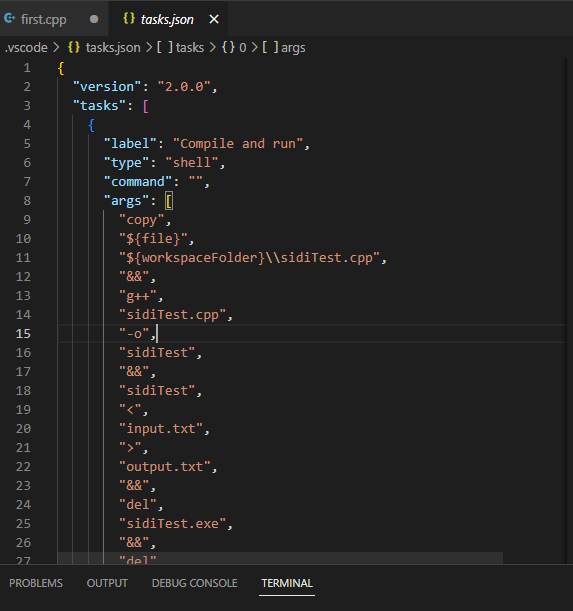Close the tasks.json tab

[214, 19]
